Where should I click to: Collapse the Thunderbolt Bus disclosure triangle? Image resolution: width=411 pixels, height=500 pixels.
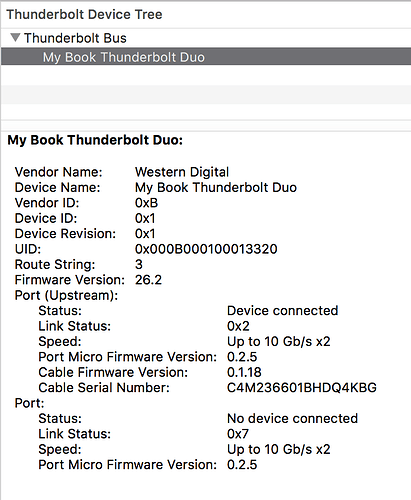pos(15,37)
